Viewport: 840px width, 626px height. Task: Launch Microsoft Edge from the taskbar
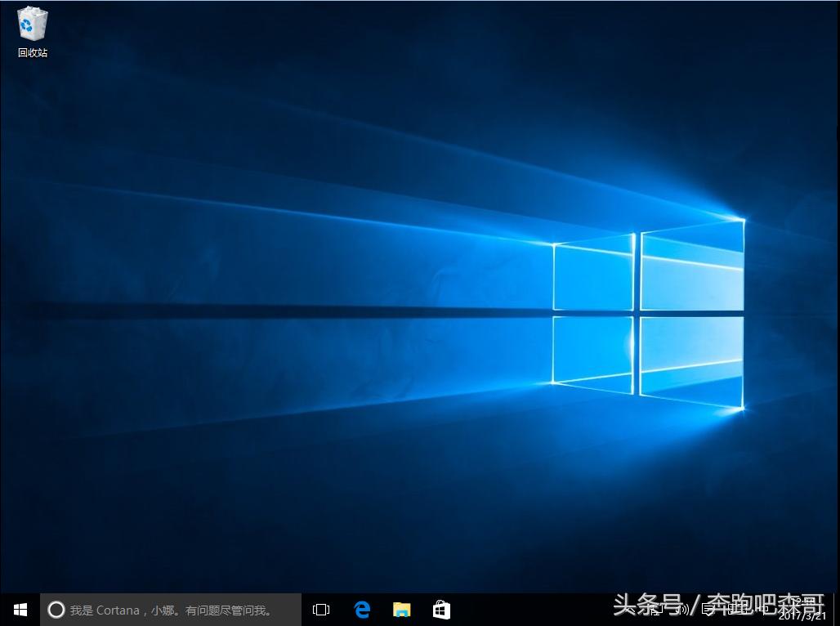tap(361, 609)
